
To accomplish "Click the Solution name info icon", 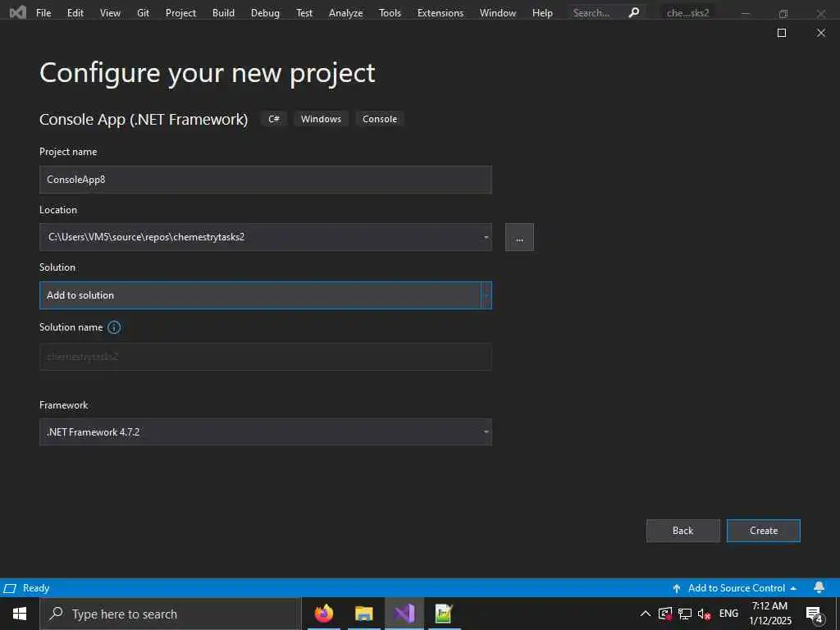I will click(x=114, y=327).
